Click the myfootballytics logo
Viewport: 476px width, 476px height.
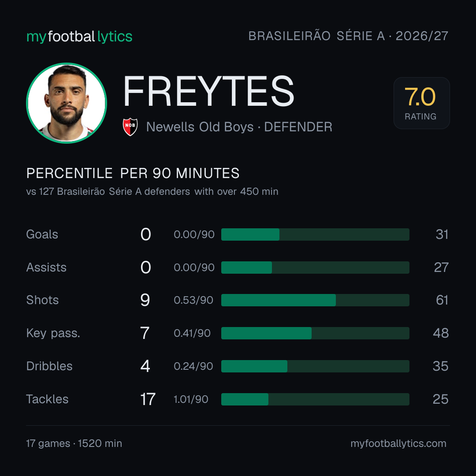(79, 37)
